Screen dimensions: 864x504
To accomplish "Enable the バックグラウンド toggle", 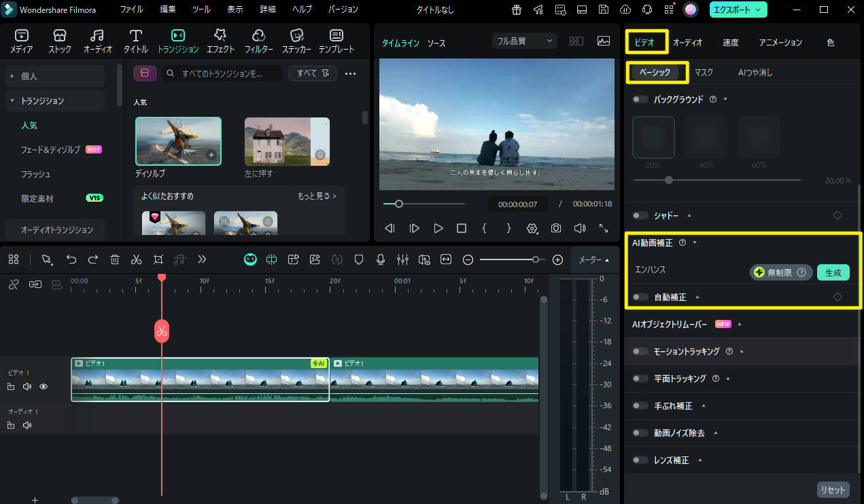I will click(639, 98).
